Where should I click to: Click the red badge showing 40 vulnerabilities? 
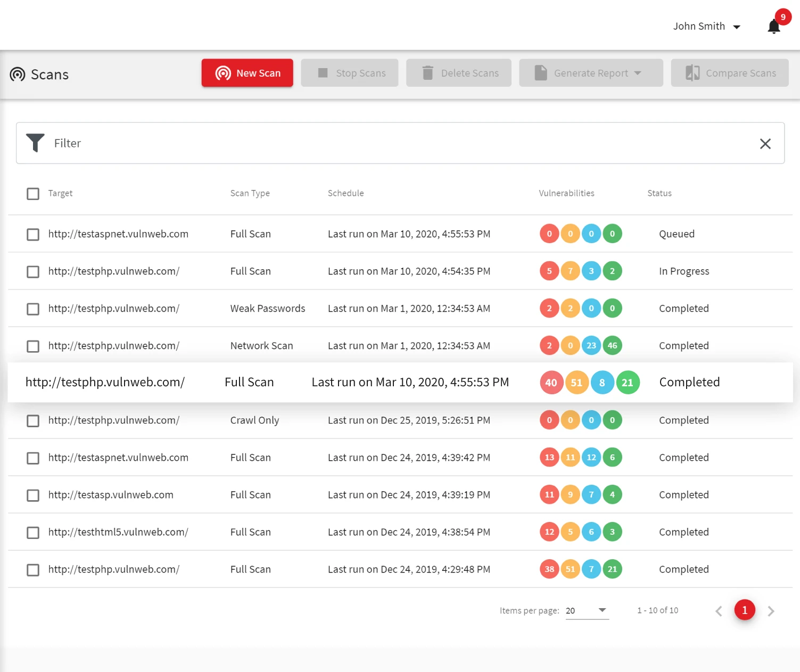click(x=550, y=382)
